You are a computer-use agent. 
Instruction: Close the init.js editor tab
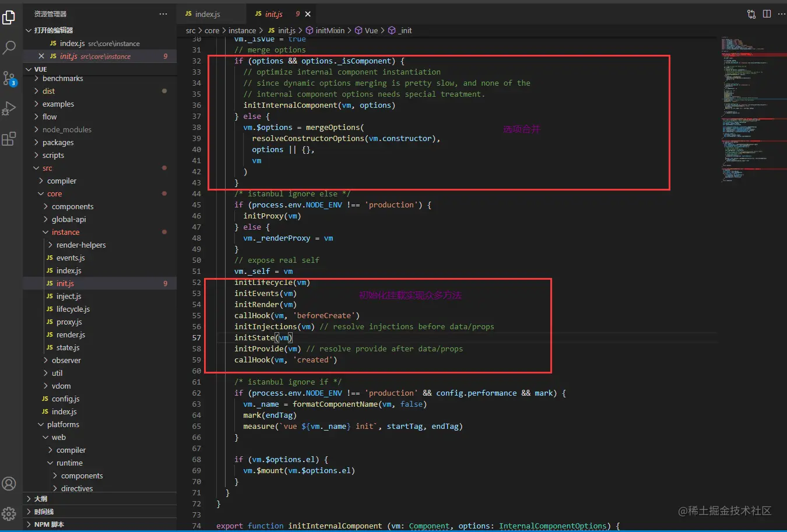click(308, 14)
